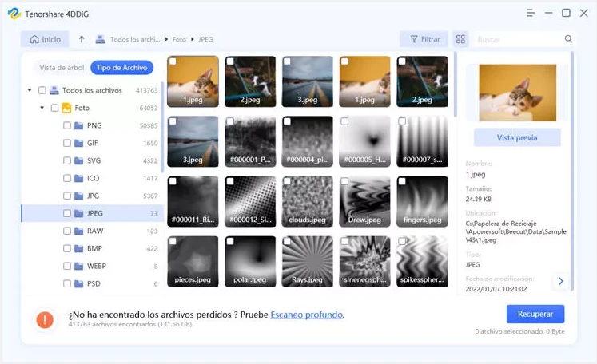
Task: Click the GIF folder icon
Action: click(79, 143)
